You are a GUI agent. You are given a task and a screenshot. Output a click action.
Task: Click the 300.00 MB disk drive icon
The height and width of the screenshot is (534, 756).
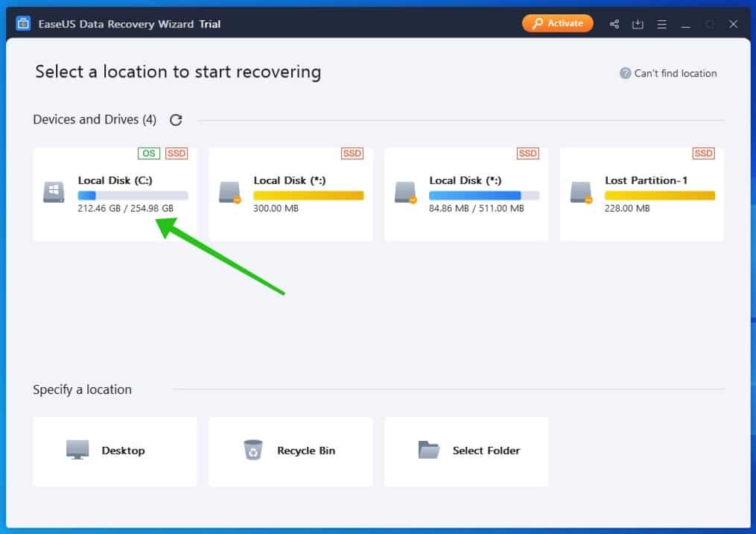click(230, 192)
